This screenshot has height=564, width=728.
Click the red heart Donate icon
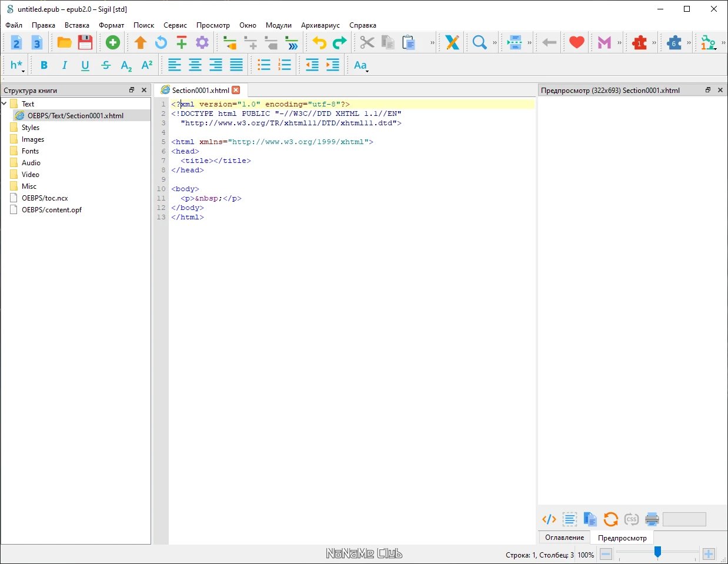pyautogui.click(x=576, y=42)
